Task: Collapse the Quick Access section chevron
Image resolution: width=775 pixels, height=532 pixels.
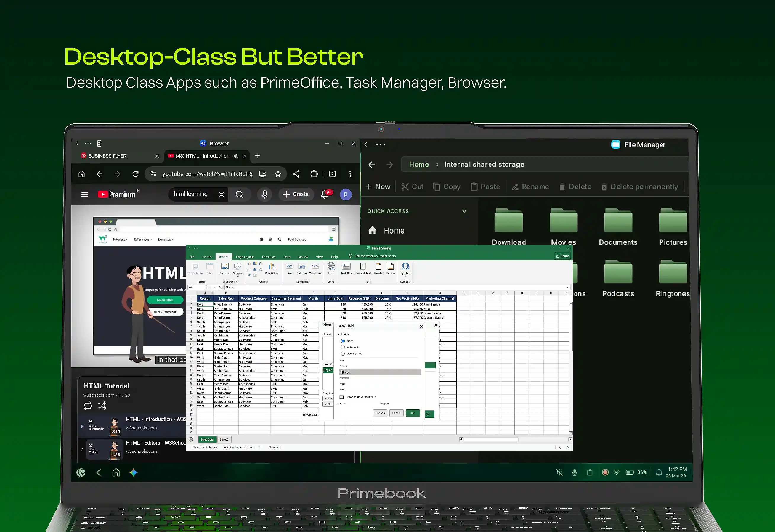Action: (x=464, y=211)
